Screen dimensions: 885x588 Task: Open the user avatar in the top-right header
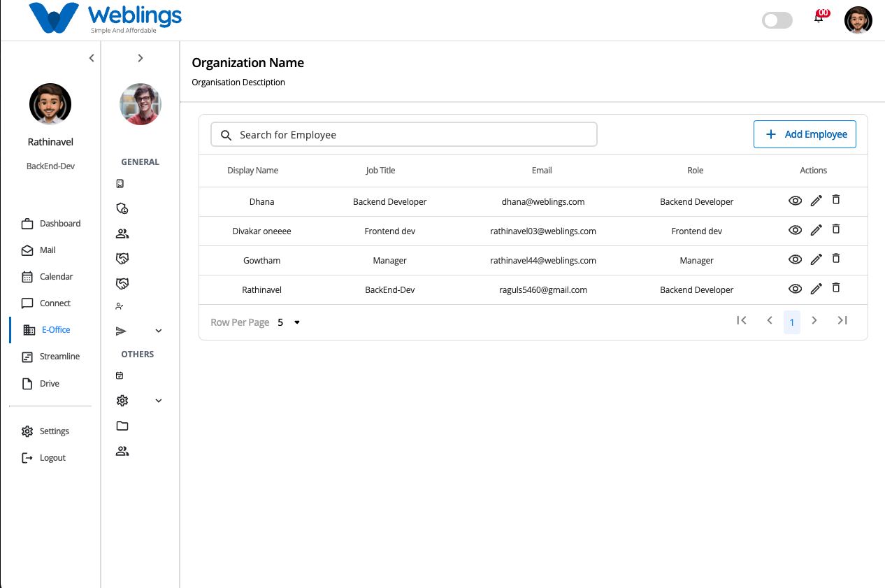click(x=858, y=20)
